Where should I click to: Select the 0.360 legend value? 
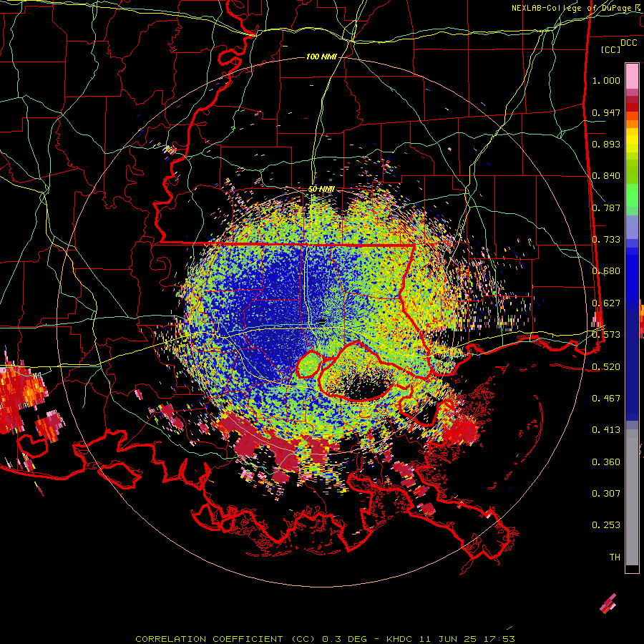coord(606,462)
